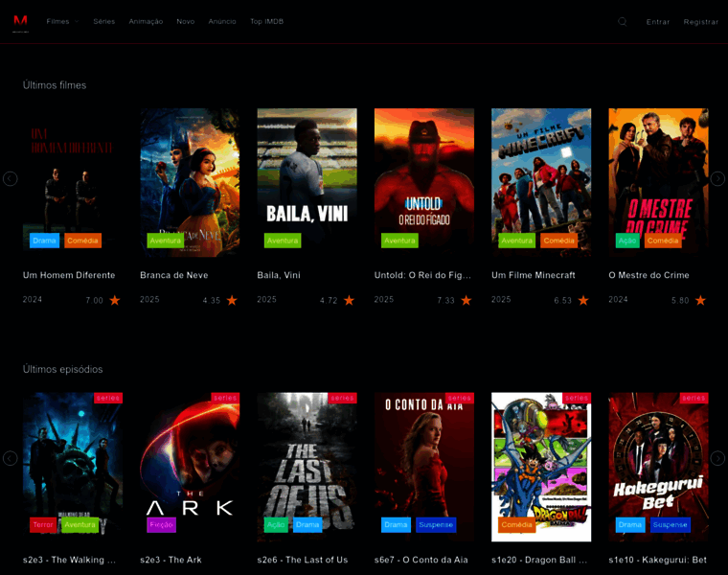The image size is (728, 575).
Task: Click the star rating of Um Filme Minecraft
Action: (583, 301)
